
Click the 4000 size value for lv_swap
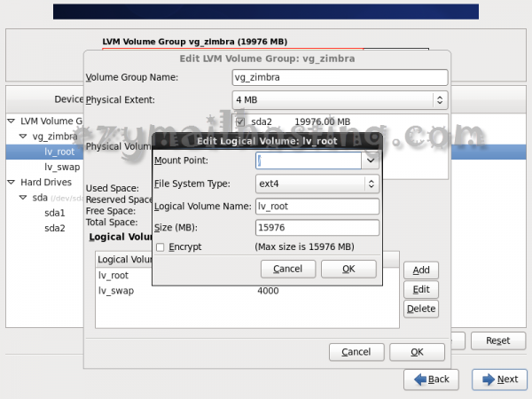(x=268, y=291)
